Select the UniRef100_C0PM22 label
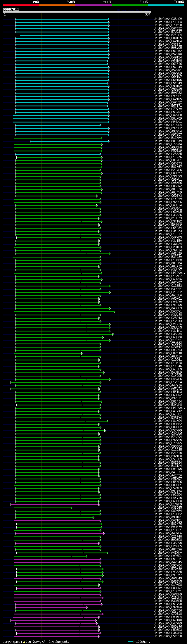This screenshot has width=187, height=644. 168,103
